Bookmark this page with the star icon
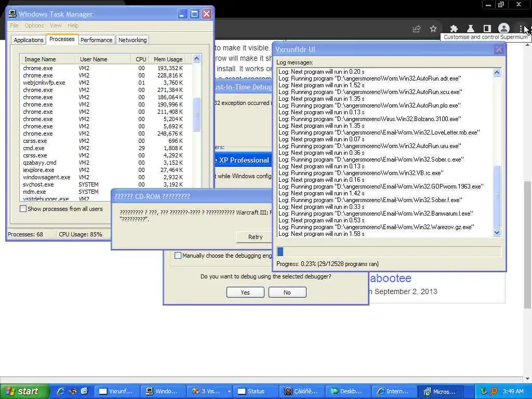Image resolution: width=532 pixels, height=399 pixels. [x=433, y=29]
